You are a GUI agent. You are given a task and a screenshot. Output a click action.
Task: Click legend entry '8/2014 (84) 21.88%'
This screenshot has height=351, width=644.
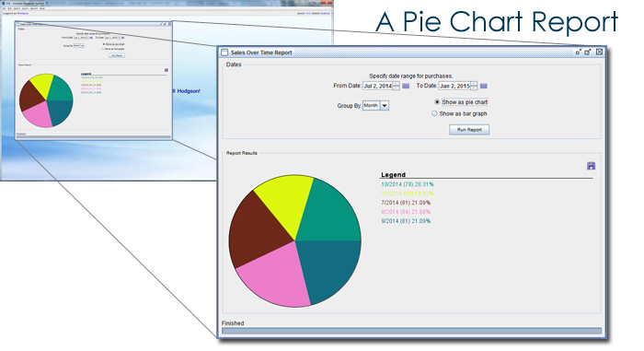(406, 212)
